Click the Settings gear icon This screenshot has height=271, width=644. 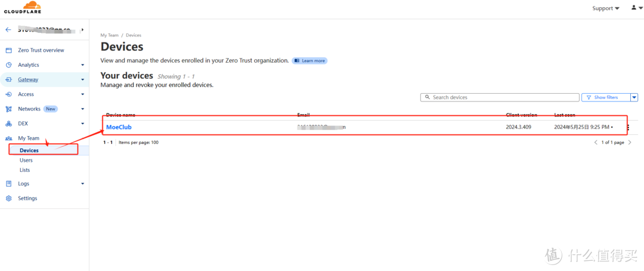coord(8,198)
